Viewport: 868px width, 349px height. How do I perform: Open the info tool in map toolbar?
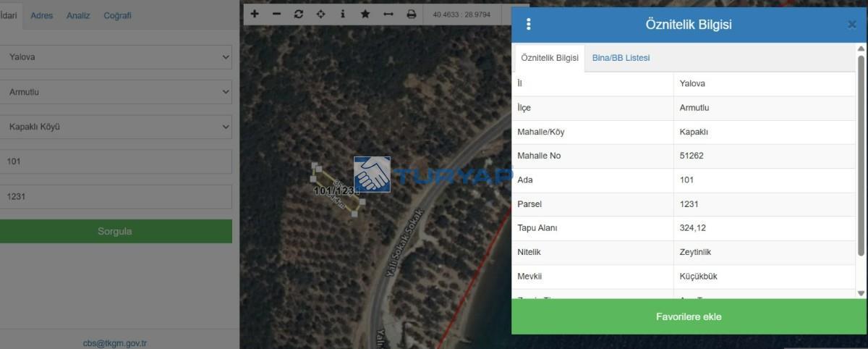(x=343, y=14)
